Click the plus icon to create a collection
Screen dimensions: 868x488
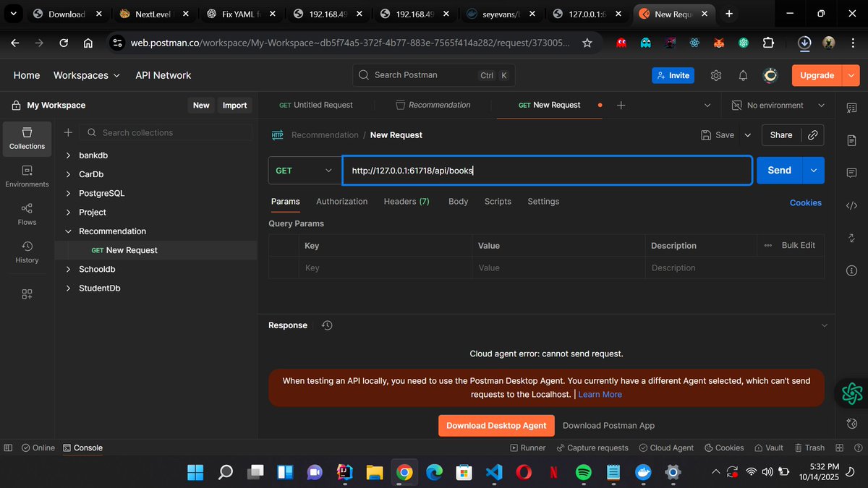click(68, 132)
